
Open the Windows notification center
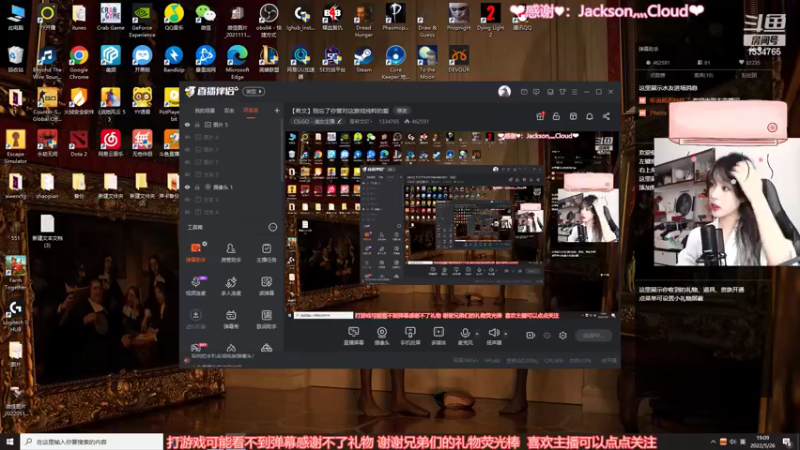coord(787,442)
